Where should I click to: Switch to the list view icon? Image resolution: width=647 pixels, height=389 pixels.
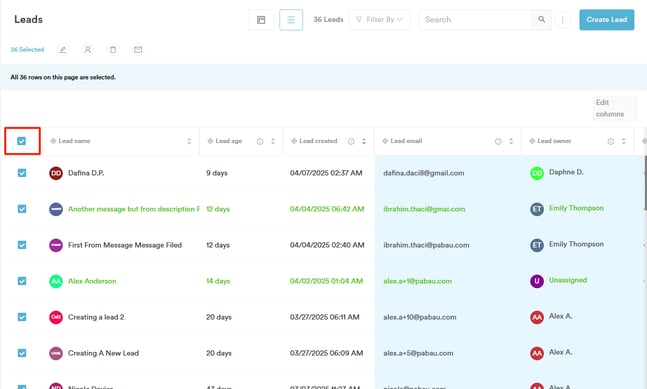pyautogui.click(x=291, y=20)
